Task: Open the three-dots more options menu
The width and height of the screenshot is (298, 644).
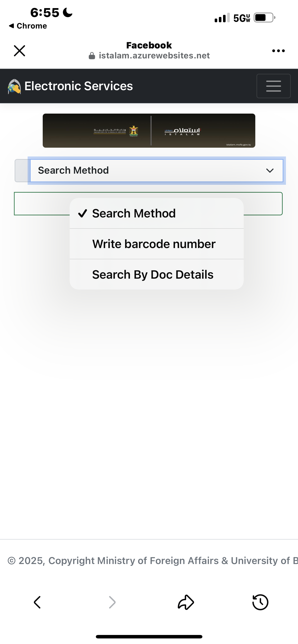Action: [x=278, y=51]
